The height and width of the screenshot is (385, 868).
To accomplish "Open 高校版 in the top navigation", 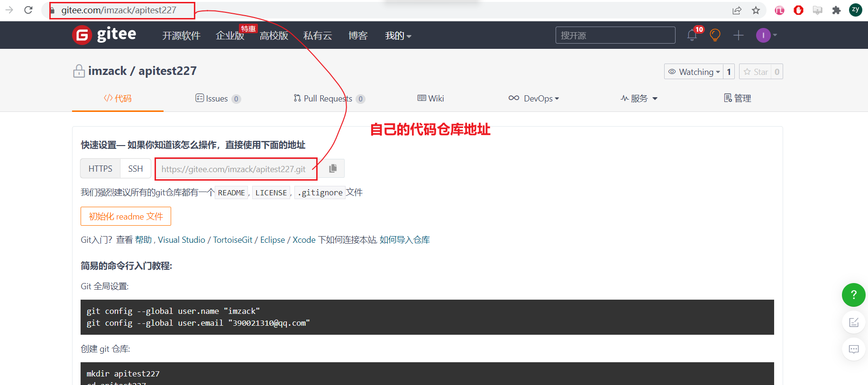I will point(274,36).
